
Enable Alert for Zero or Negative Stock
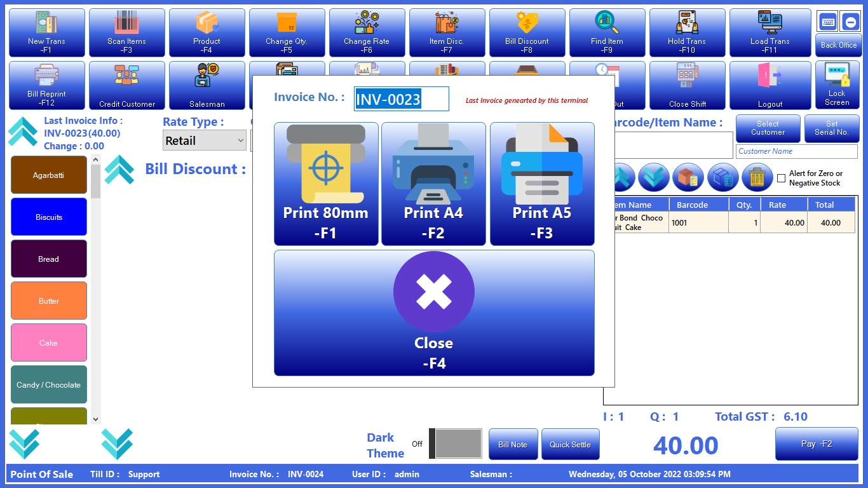(781, 179)
